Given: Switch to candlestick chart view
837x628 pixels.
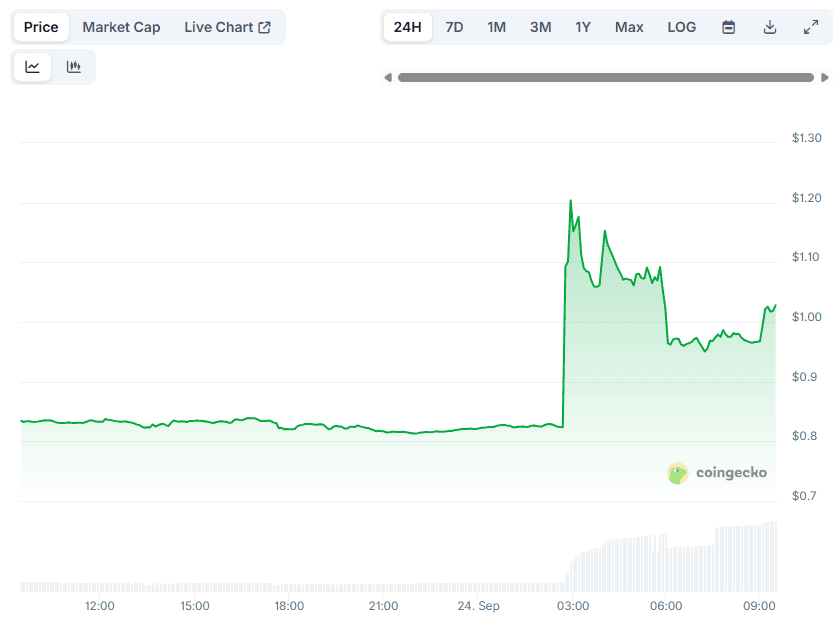Looking at the screenshot, I should click(73, 67).
